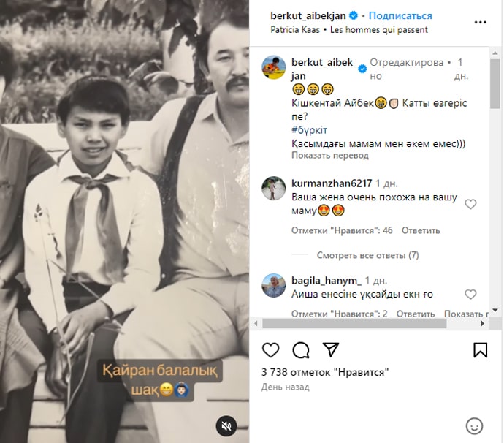Open the emoji picker smiley icon
The width and height of the screenshot is (504, 443).
(x=474, y=425)
